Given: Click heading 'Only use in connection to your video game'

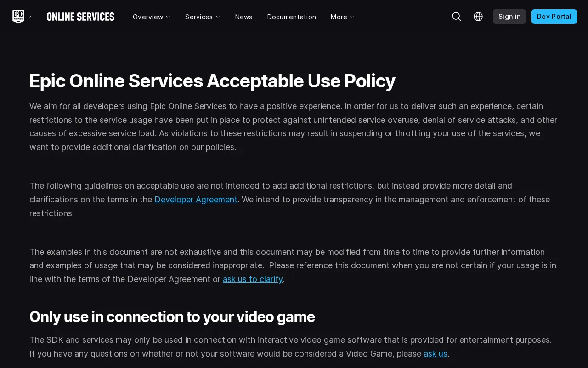Looking at the screenshot, I should pyautogui.click(x=172, y=317).
